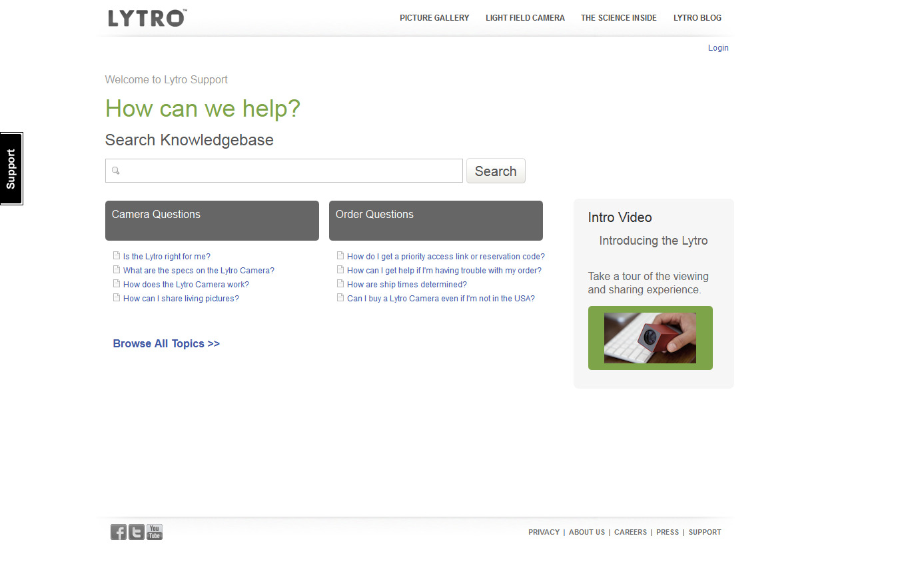The image size is (924, 574).
Task: Open the Camera Questions category header
Action: coord(212,221)
